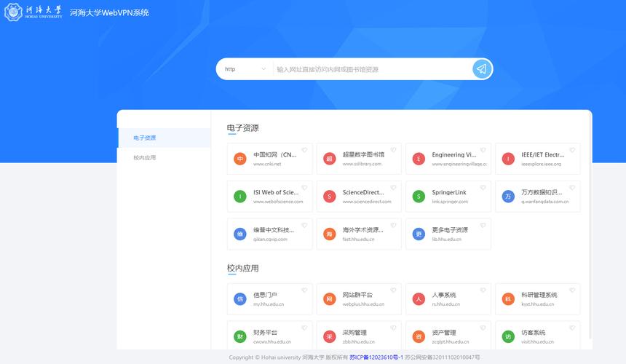Open the http protocol dropdown
Image resolution: width=626 pixels, height=364 pixels.
click(x=245, y=69)
